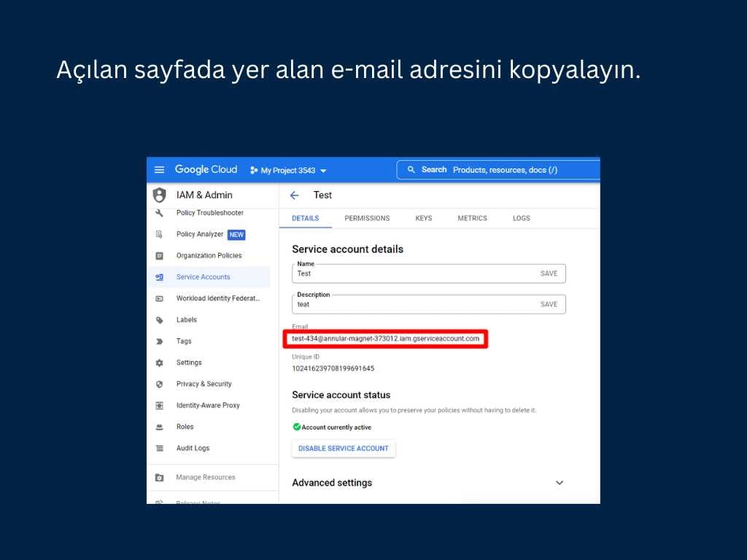Click the Identity-Aware Proxy icon
747x560 pixels.
click(160, 405)
